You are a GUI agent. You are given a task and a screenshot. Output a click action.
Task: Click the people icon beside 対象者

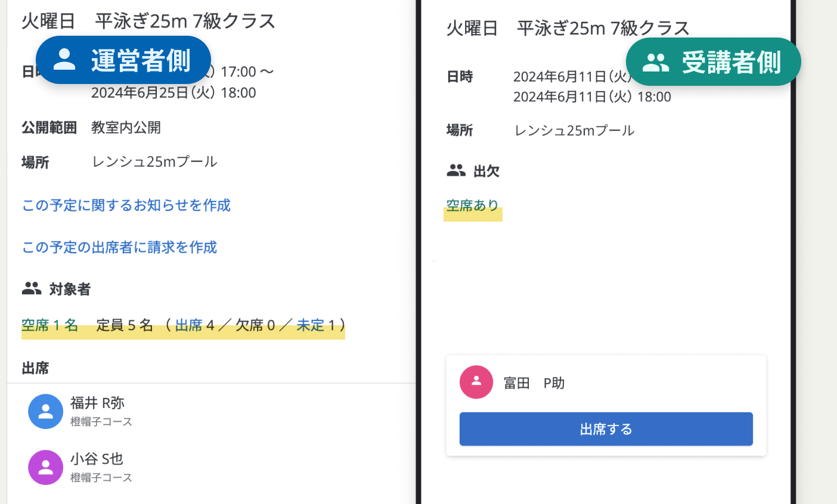pyautogui.click(x=32, y=289)
